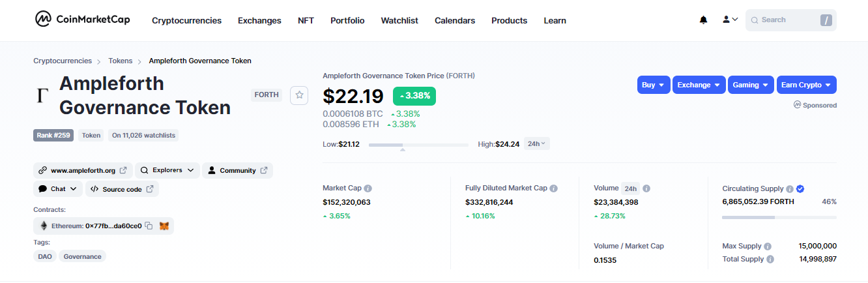Open the 24h price range selector
The width and height of the screenshot is (868, 283).
tap(537, 143)
